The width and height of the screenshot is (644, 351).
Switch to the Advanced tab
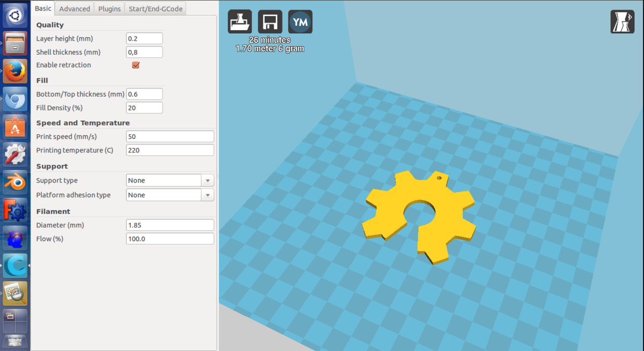[x=75, y=9]
